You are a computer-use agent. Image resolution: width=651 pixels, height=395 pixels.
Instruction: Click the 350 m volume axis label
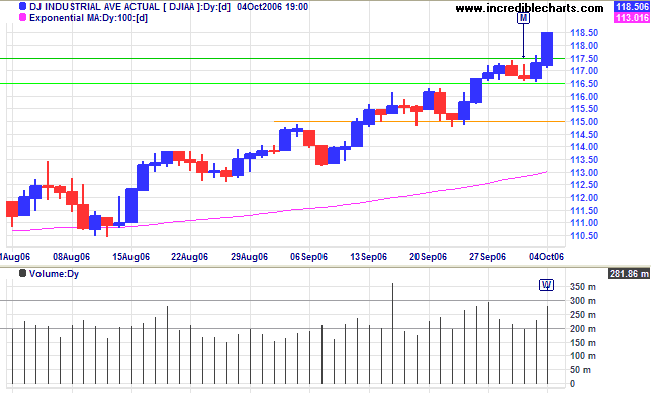click(583, 287)
